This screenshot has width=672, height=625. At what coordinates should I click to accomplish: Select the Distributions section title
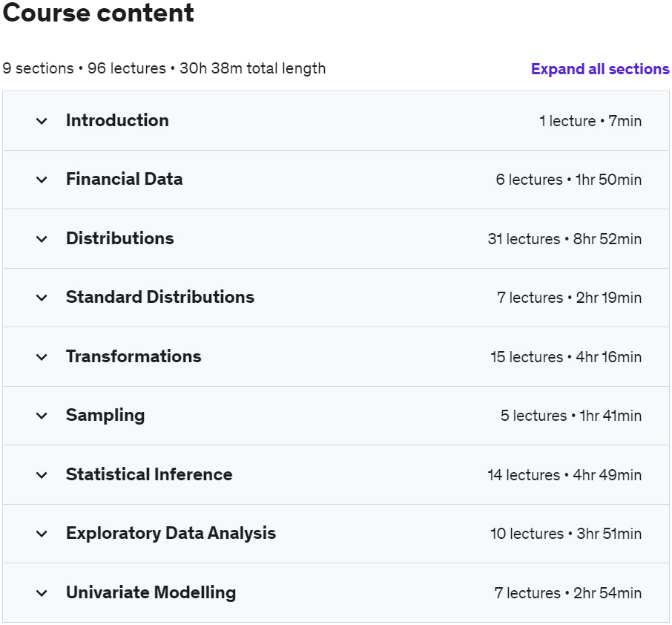(x=119, y=238)
